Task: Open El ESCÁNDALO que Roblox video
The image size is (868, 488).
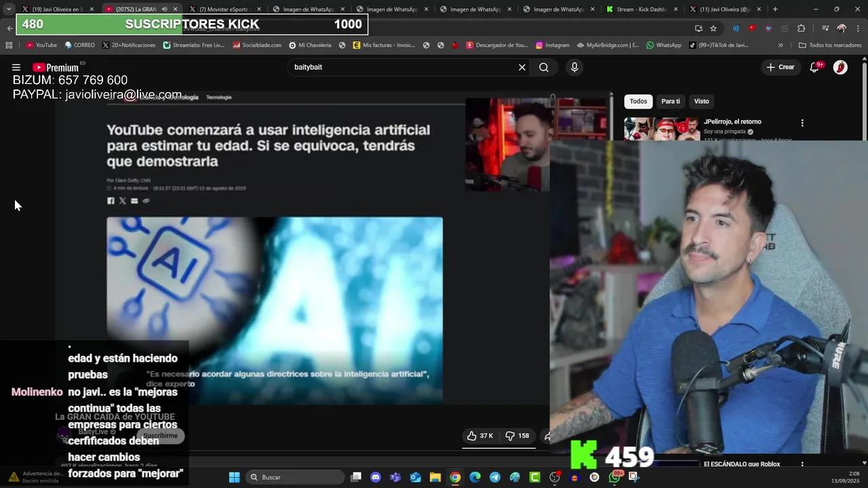Action: 742,464
